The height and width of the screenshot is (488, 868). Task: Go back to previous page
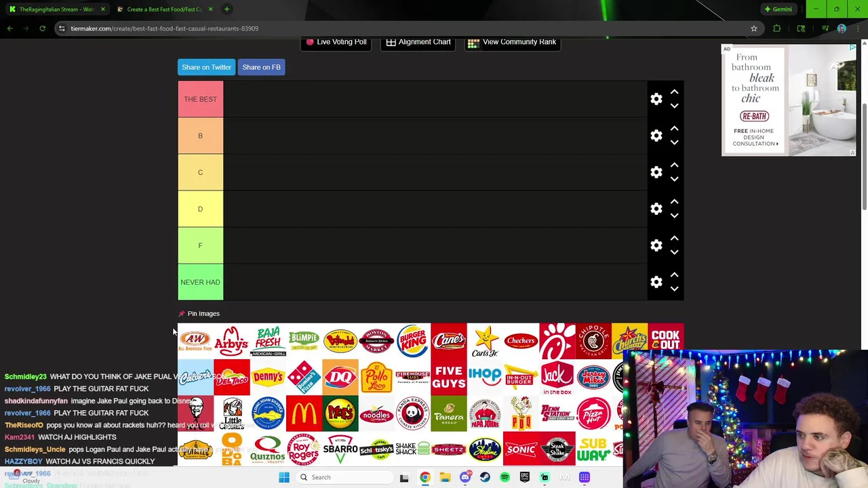9,28
